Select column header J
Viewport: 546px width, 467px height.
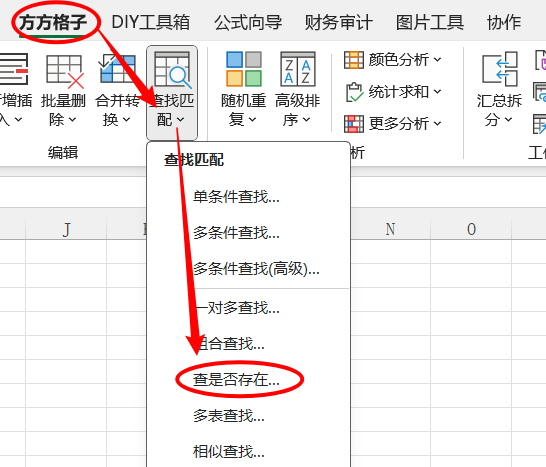point(66,229)
